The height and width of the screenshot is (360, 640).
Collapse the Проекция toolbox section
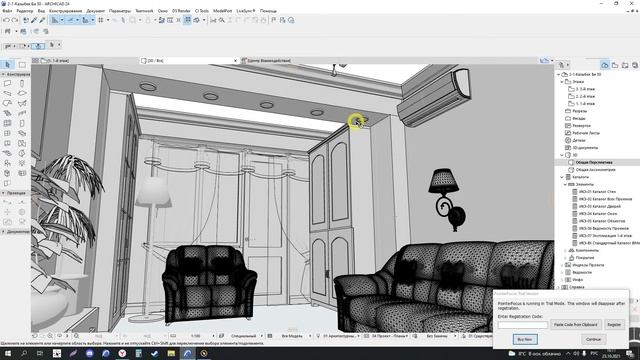coord(3,193)
